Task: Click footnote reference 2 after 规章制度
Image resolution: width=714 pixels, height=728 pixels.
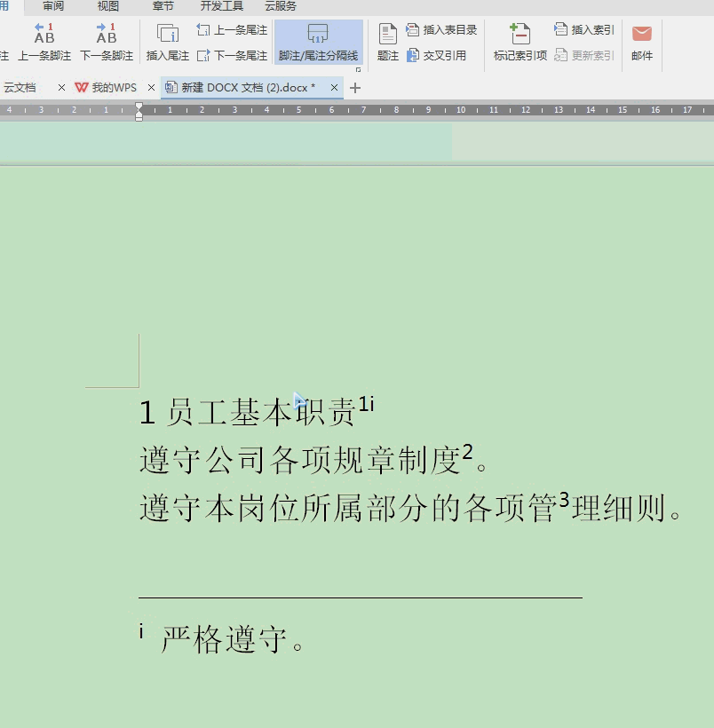Action: pyautogui.click(x=467, y=451)
